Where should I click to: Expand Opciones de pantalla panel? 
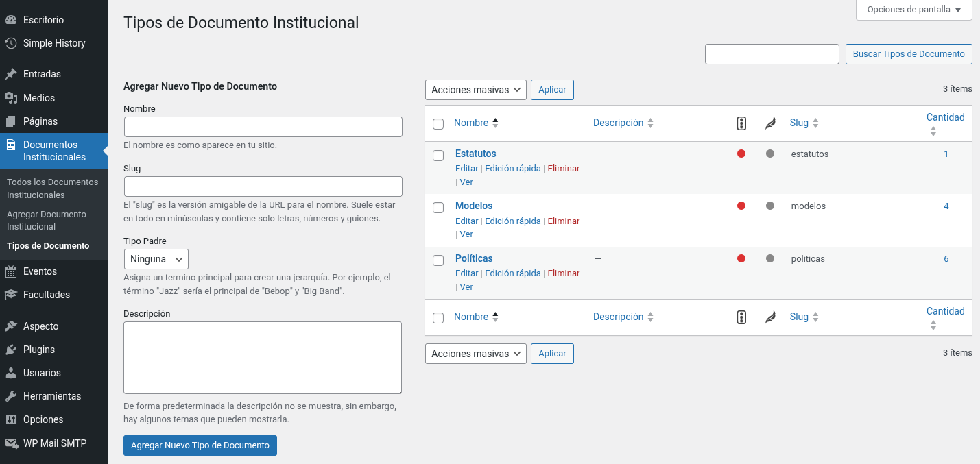914,10
